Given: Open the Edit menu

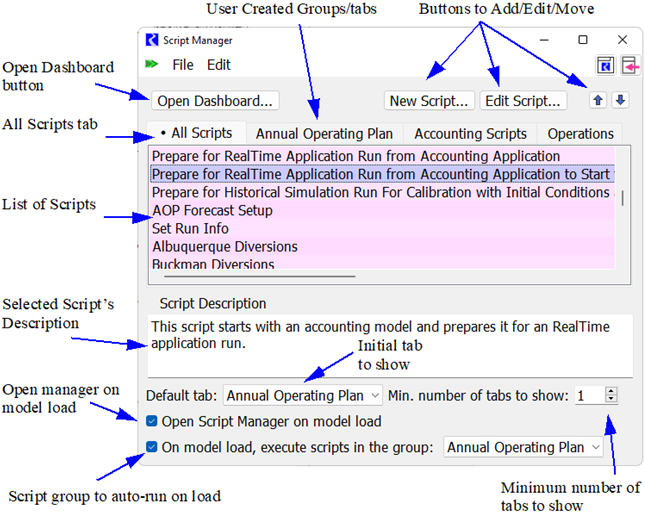Looking at the screenshot, I should click(x=218, y=65).
